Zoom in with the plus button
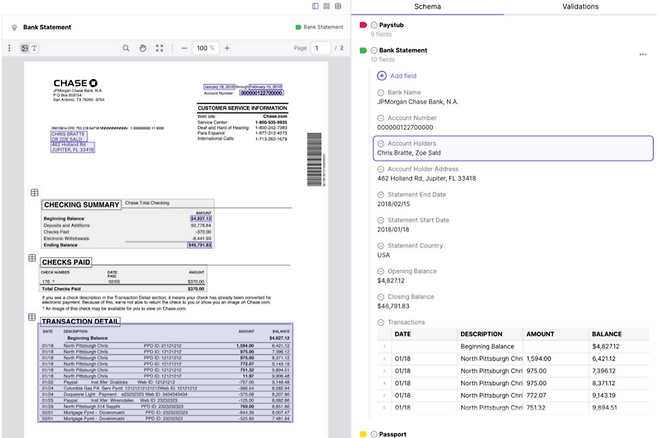Screen dimensions: 658x438 [226, 48]
